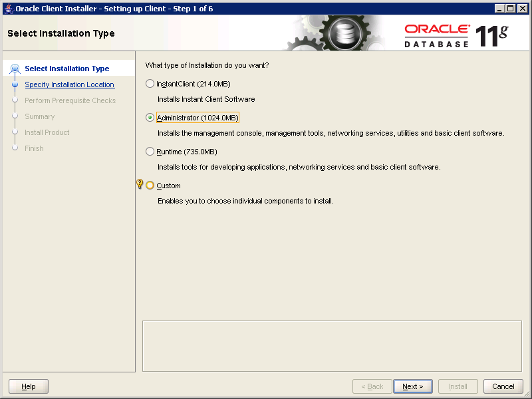Click the Specify Installation Location step bullet

[x=15, y=84]
